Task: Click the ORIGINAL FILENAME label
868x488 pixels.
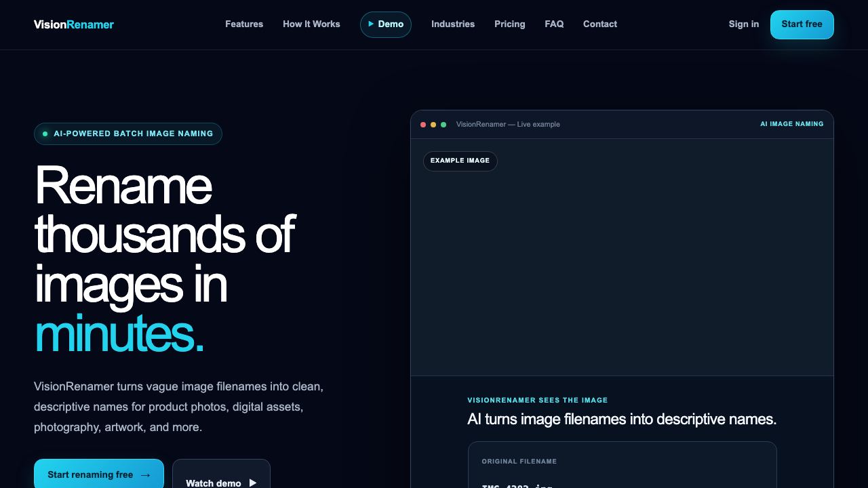Action: pos(519,462)
